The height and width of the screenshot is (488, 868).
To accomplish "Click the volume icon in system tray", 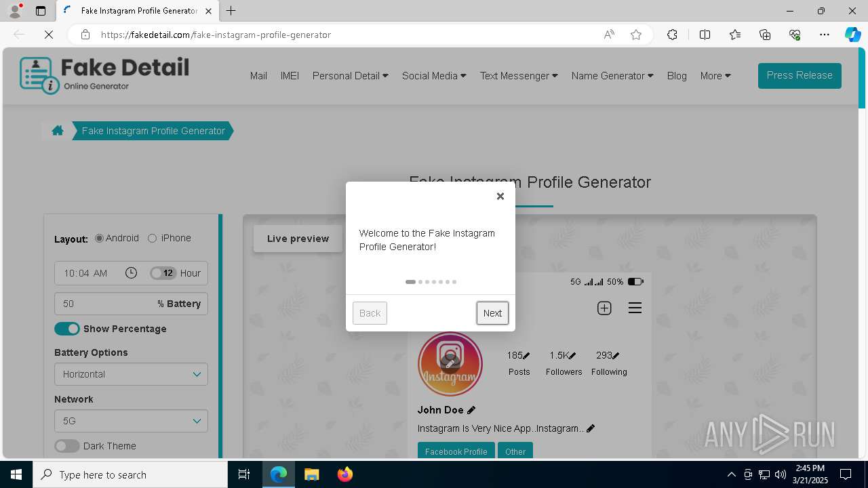I will pyautogui.click(x=781, y=474).
